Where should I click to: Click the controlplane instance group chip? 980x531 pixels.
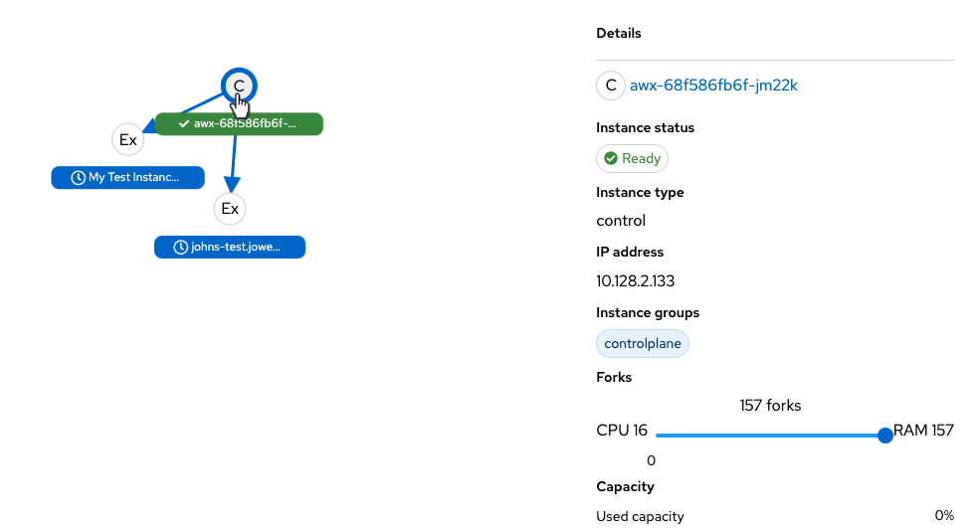pos(642,344)
